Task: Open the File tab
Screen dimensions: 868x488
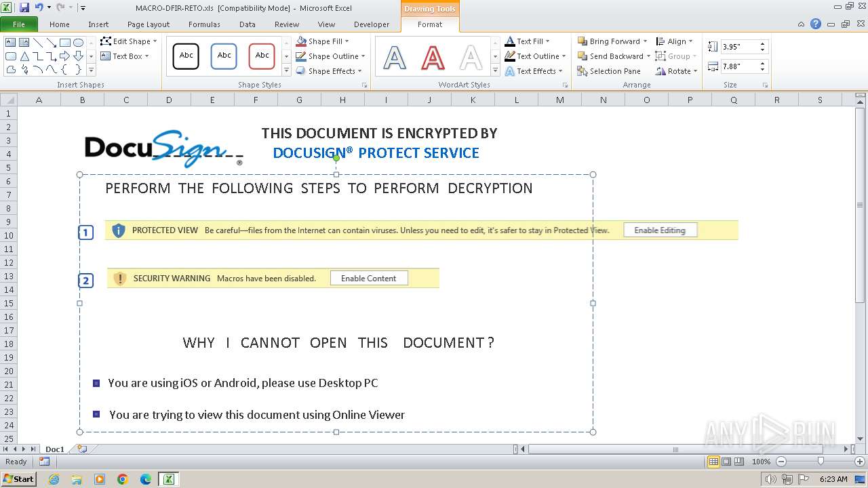Action: click(x=19, y=24)
